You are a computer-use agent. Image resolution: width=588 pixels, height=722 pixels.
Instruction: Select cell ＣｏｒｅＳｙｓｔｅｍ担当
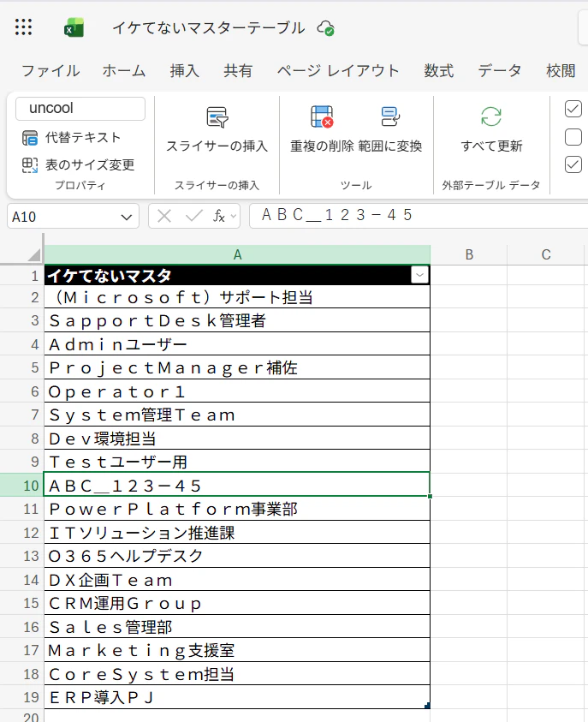click(x=237, y=674)
